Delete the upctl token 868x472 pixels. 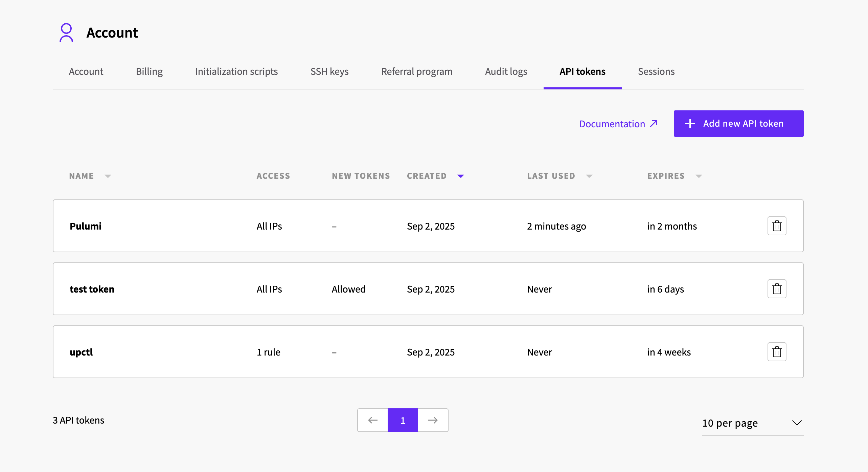click(777, 352)
